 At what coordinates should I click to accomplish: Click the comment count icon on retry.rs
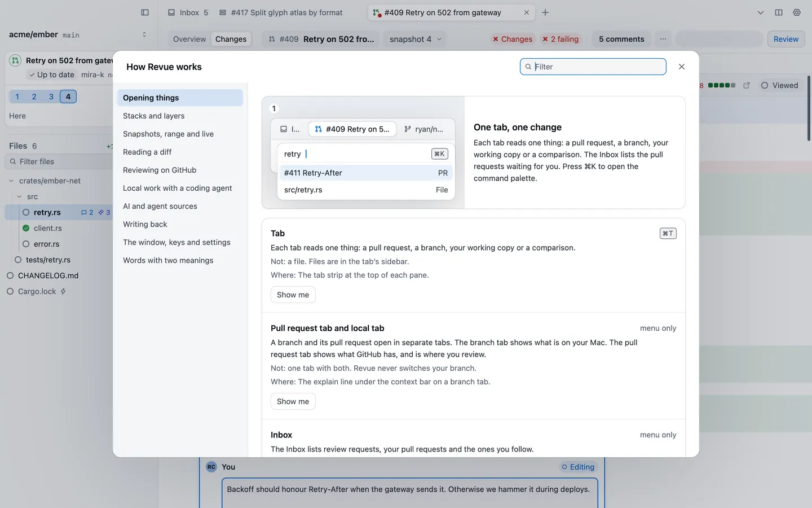(x=87, y=213)
